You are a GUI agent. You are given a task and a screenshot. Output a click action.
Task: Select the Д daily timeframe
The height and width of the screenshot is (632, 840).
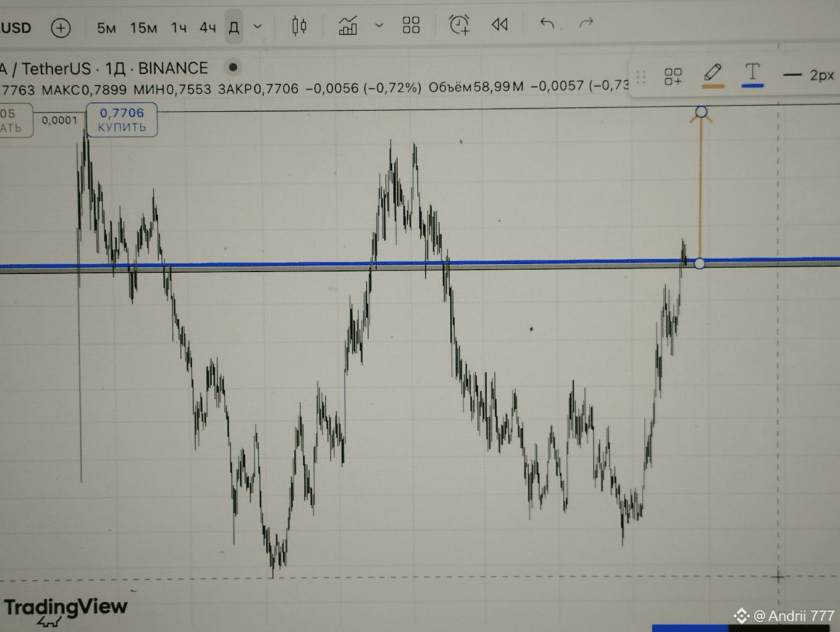tap(233, 28)
